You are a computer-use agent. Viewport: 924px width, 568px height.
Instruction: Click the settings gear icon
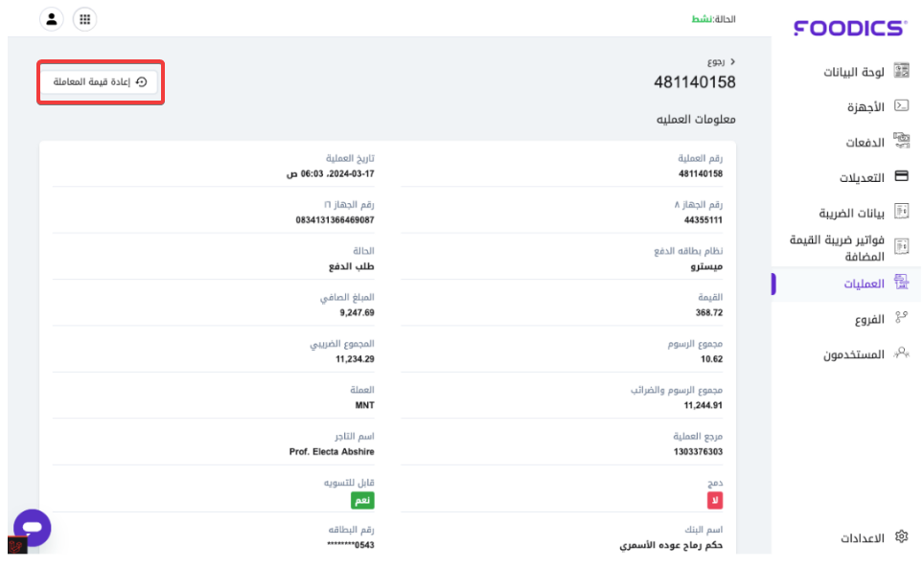point(901,537)
